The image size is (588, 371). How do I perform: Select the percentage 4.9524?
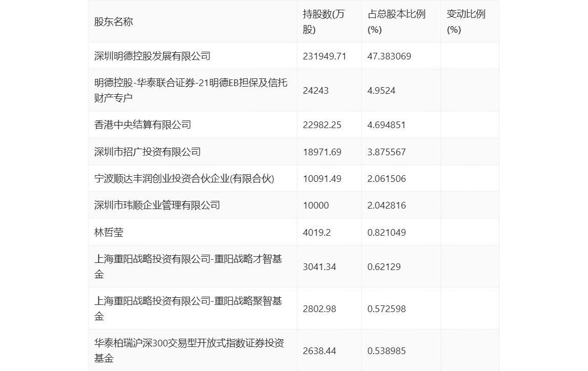(382, 90)
